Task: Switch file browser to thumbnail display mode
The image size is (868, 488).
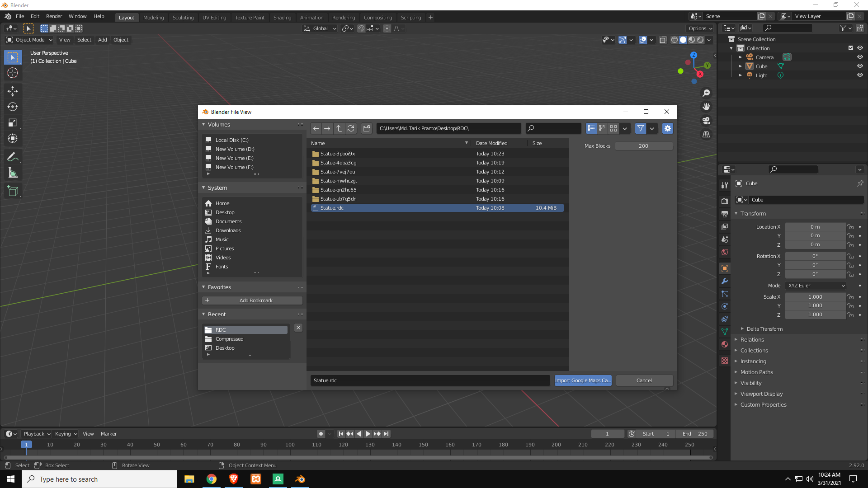Action: 613,128
